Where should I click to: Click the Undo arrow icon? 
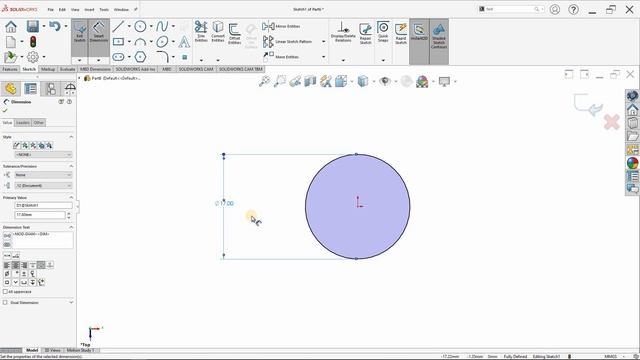pos(55,27)
